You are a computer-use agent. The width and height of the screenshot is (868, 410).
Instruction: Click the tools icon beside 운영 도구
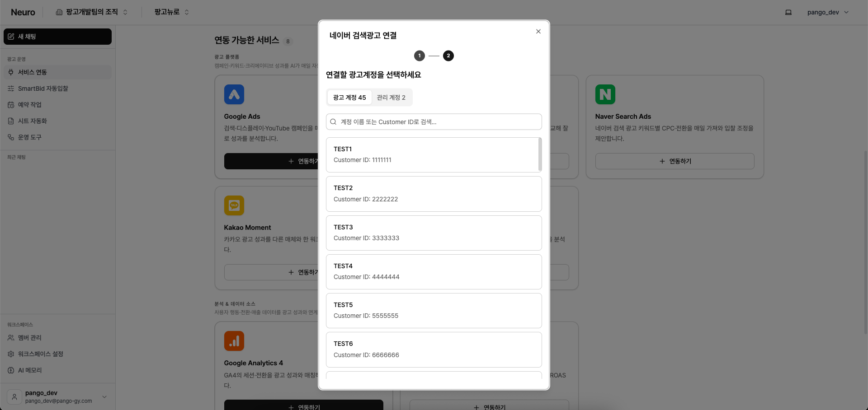pos(11,137)
